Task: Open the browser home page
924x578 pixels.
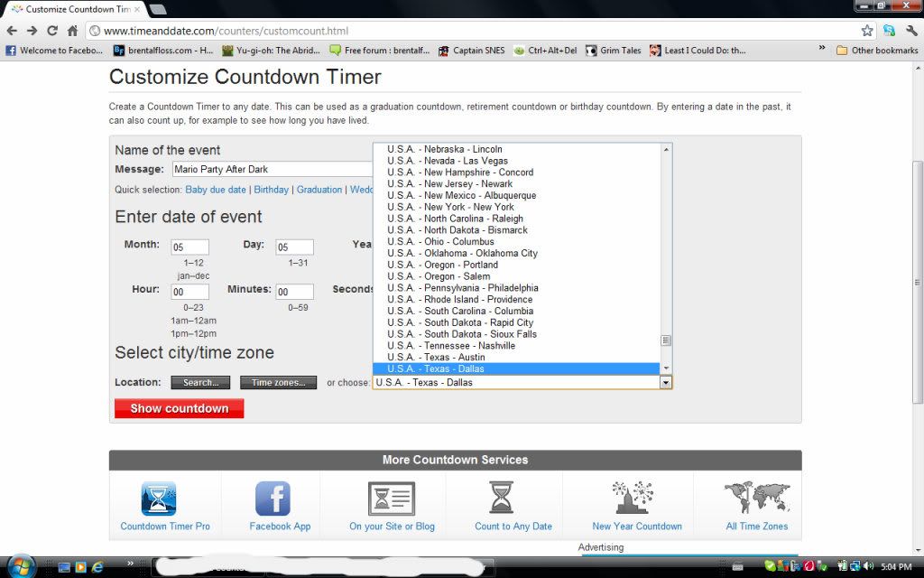Action: pyautogui.click(x=72, y=31)
